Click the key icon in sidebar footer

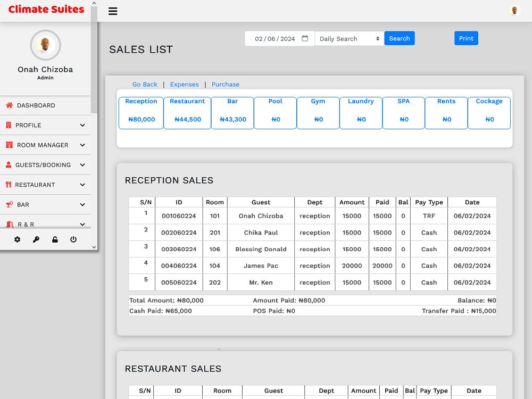pyautogui.click(x=36, y=239)
